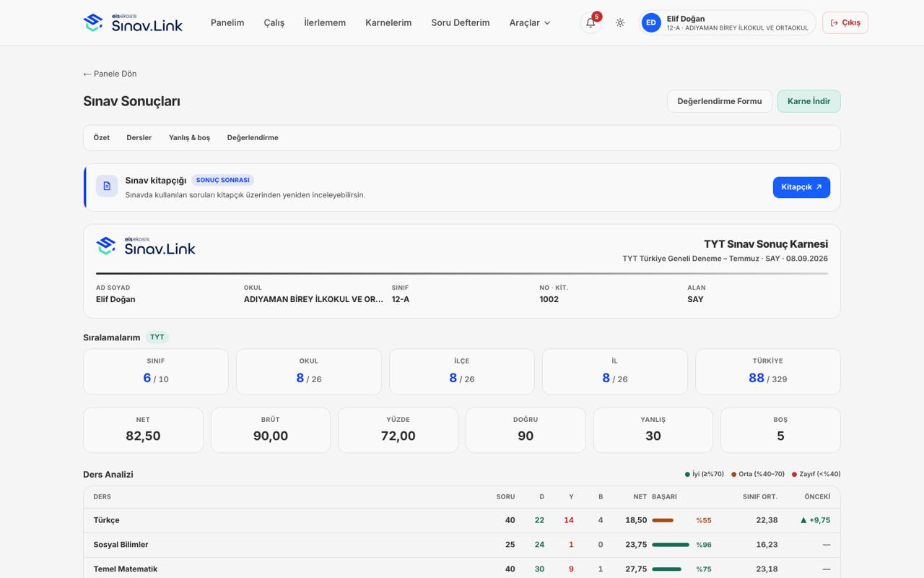Download the report with Karne İndir
This screenshot has width=924, height=578.
[809, 101]
